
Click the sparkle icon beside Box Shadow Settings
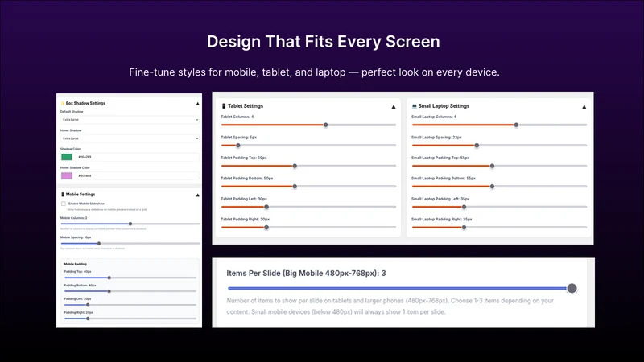[63, 104]
